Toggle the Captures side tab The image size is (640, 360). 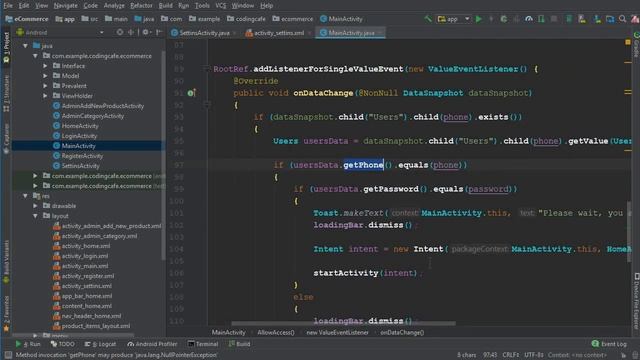click(x=6, y=139)
